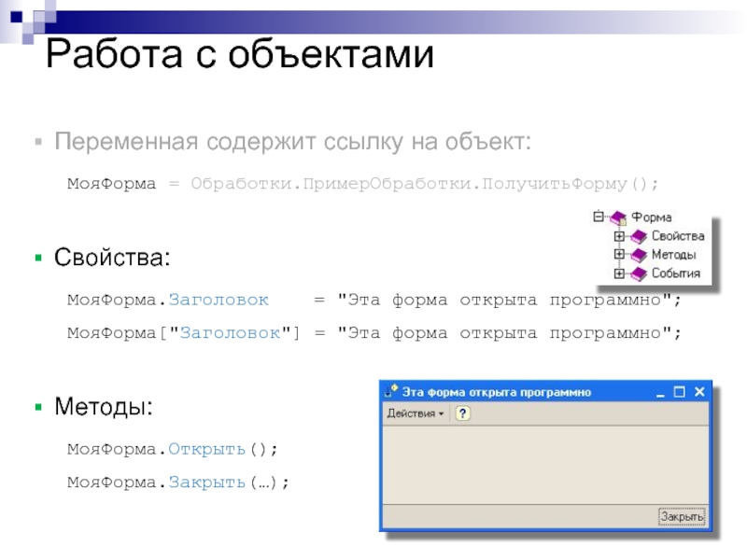Click the Методы: bullet heading

click(104, 406)
